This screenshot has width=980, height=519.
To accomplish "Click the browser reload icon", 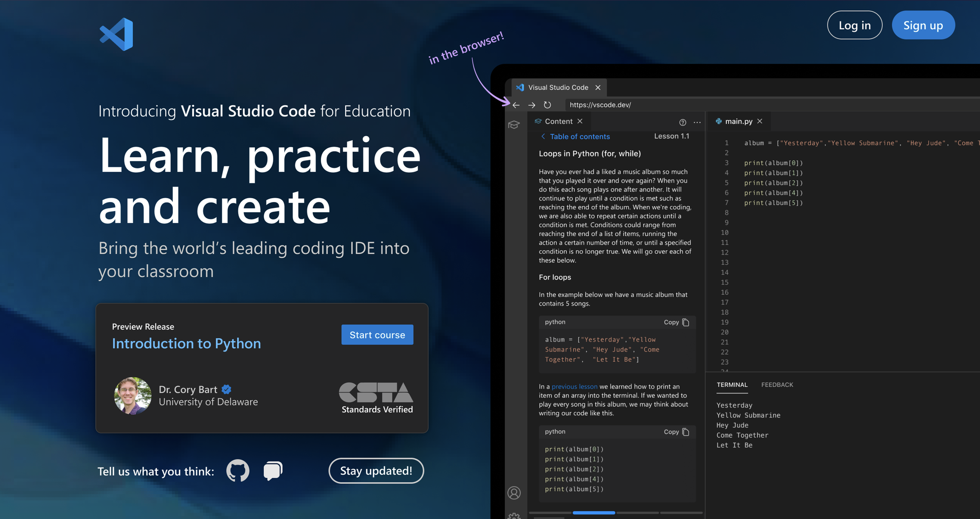I will (547, 105).
